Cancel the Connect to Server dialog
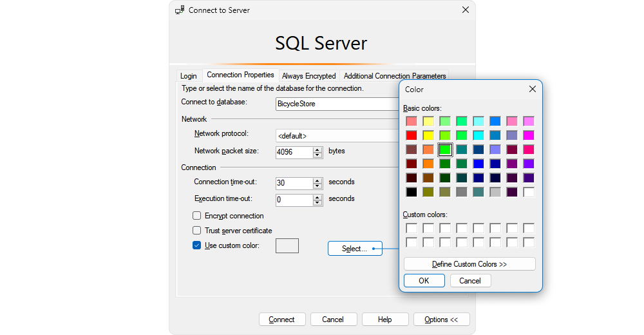The width and height of the screenshot is (644, 335). pyautogui.click(x=333, y=320)
